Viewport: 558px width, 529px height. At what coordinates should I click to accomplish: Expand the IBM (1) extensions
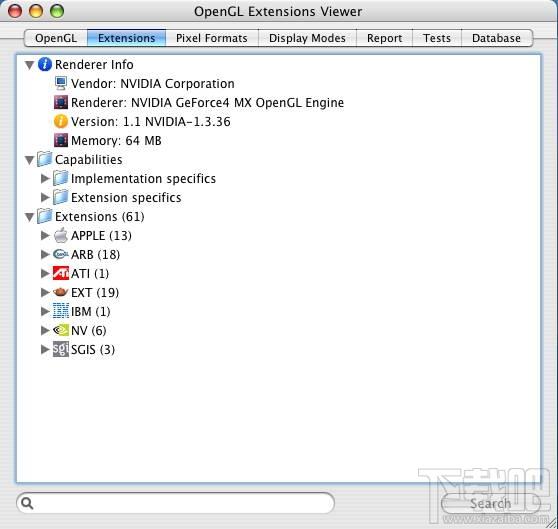pyautogui.click(x=45, y=311)
